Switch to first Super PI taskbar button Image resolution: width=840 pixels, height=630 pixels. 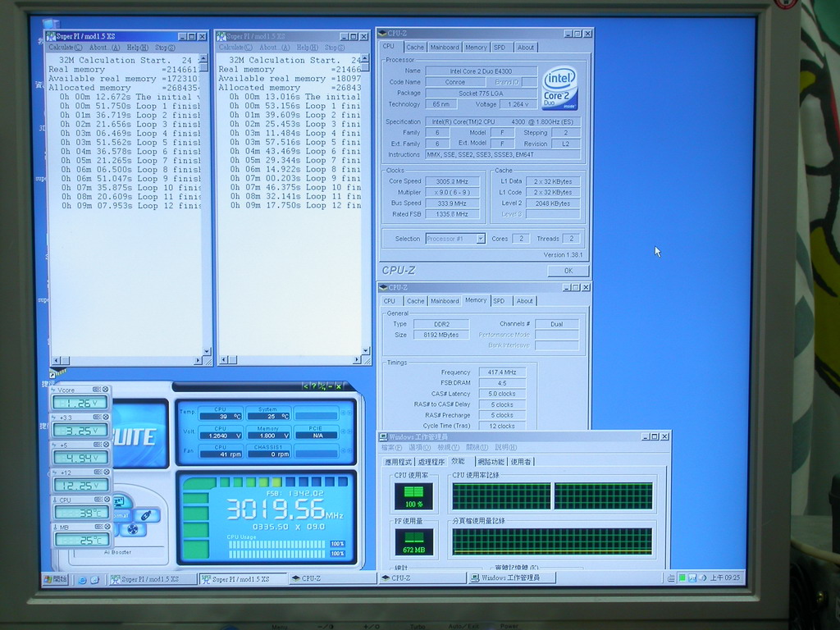click(153, 579)
